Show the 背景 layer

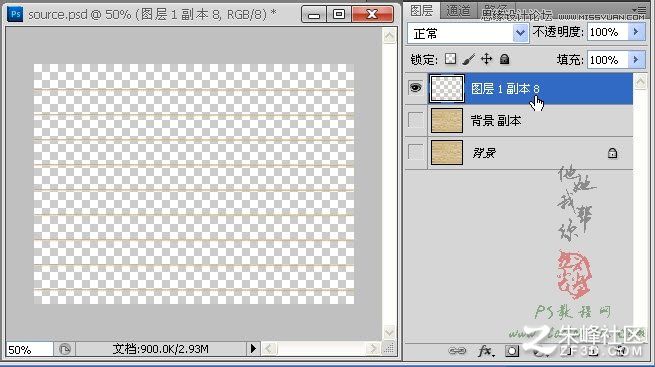click(x=416, y=152)
